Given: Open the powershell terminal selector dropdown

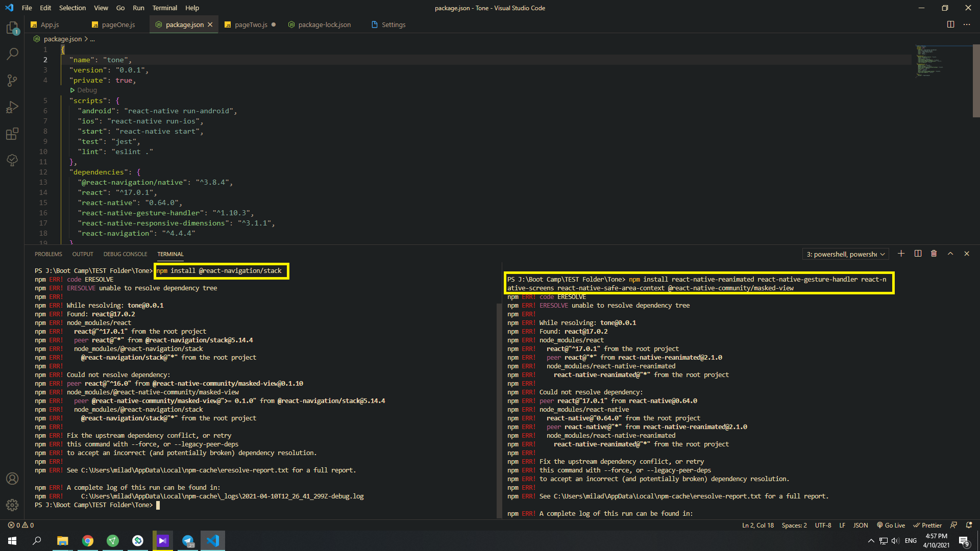Looking at the screenshot, I should (x=845, y=254).
